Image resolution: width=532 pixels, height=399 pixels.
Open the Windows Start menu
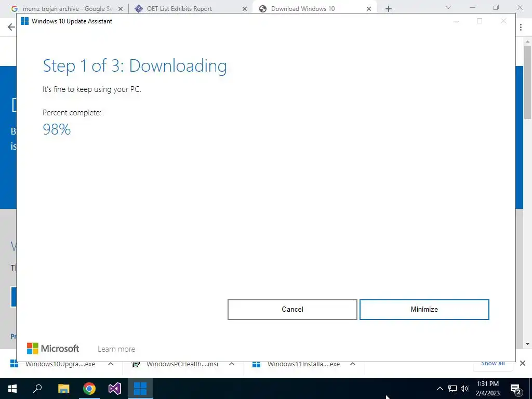(12, 389)
